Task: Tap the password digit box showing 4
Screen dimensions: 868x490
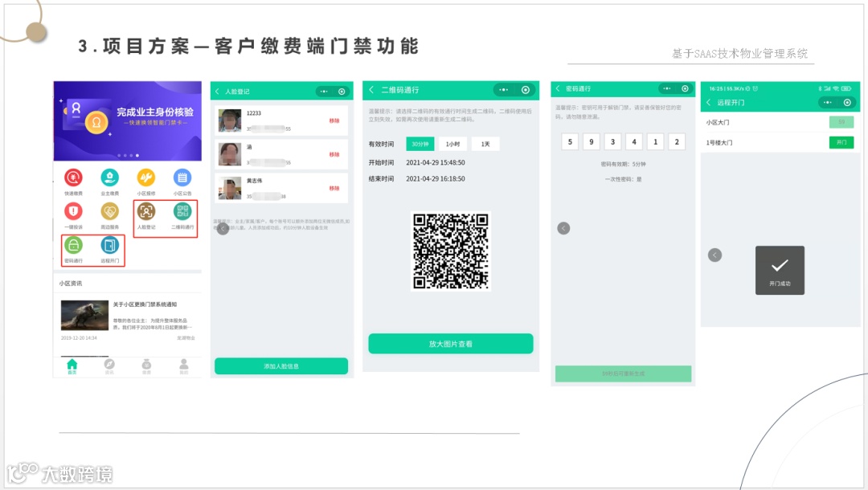Action: (634, 141)
